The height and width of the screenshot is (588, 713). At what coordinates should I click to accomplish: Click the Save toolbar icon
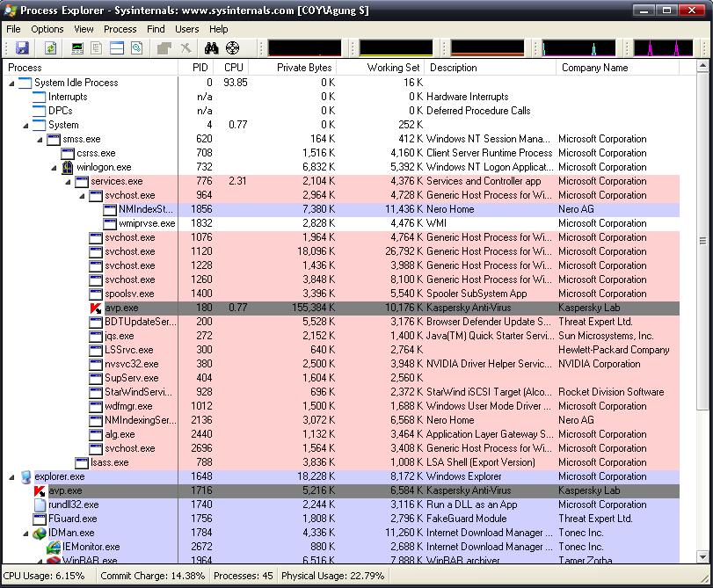pos(22,48)
